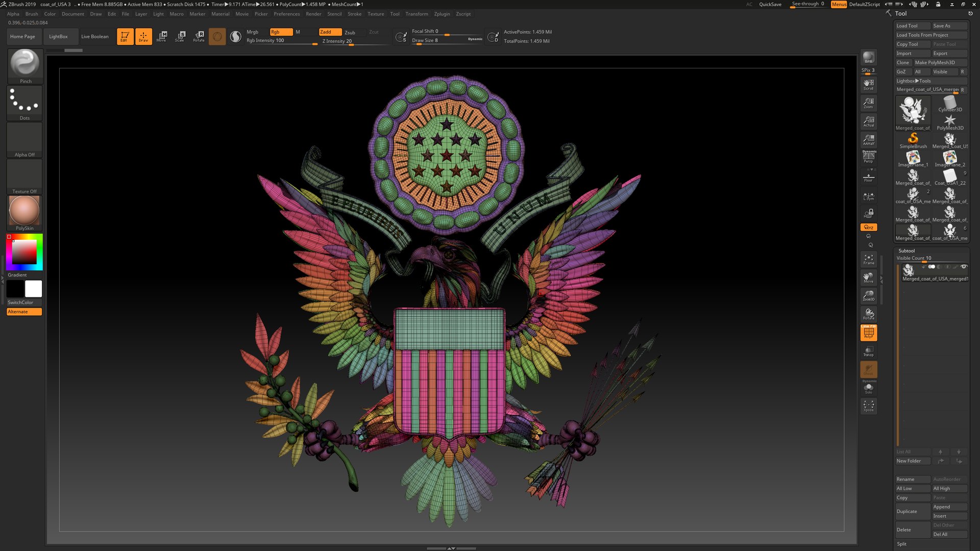Toggle the L.Sym local symmetry button
980x551 pixels.
tap(869, 195)
